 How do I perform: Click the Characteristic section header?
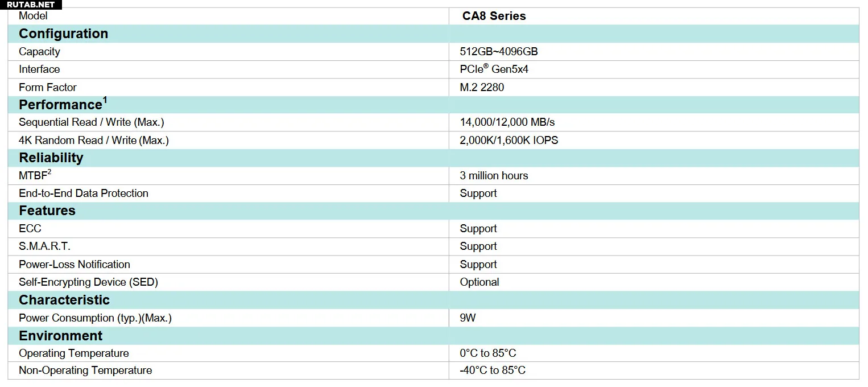tap(64, 300)
